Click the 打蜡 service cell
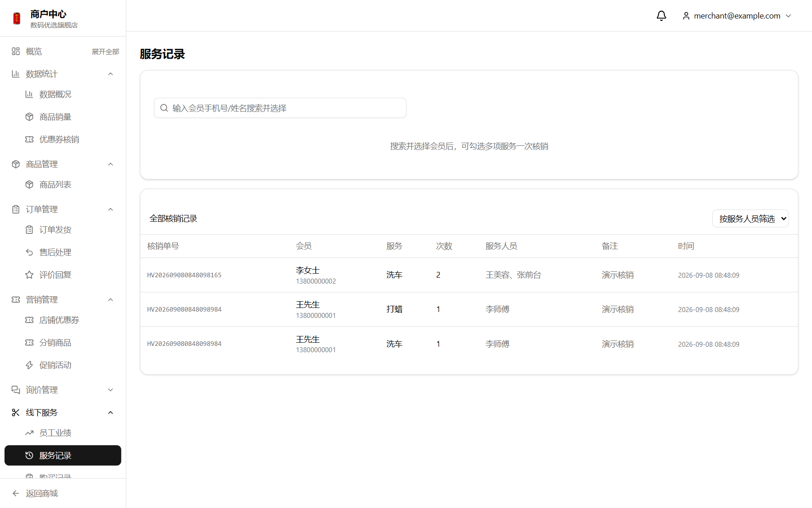This screenshot has height=508, width=812. [x=394, y=309]
